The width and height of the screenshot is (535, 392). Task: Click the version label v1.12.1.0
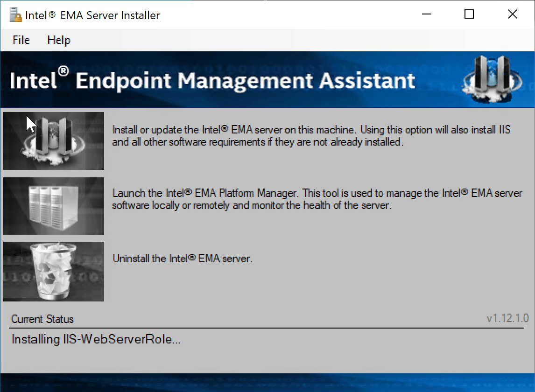point(508,318)
